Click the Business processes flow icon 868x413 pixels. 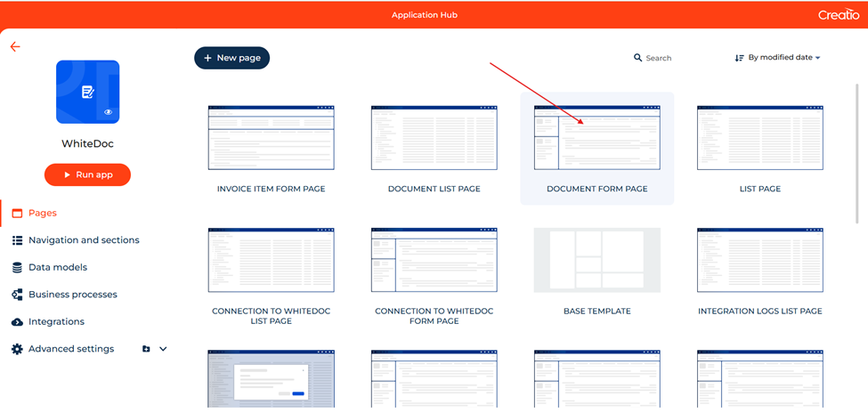17,295
